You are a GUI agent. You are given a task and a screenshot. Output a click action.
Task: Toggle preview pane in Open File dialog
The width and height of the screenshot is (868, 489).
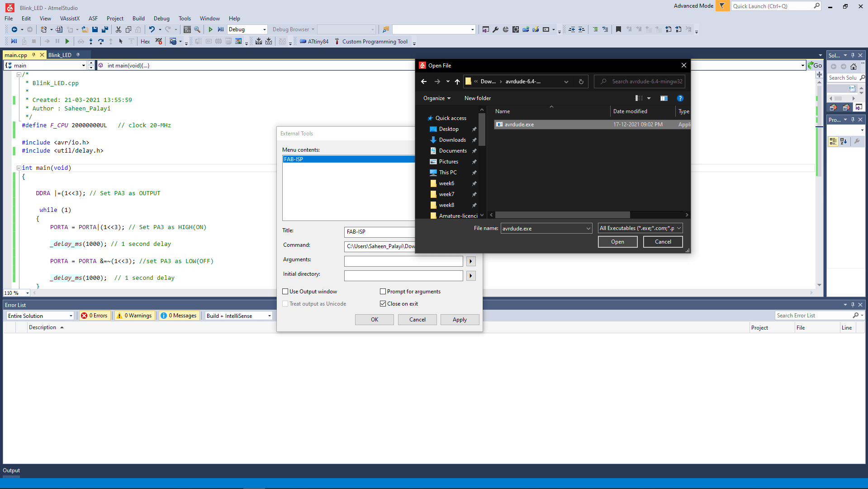[x=664, y=98]
